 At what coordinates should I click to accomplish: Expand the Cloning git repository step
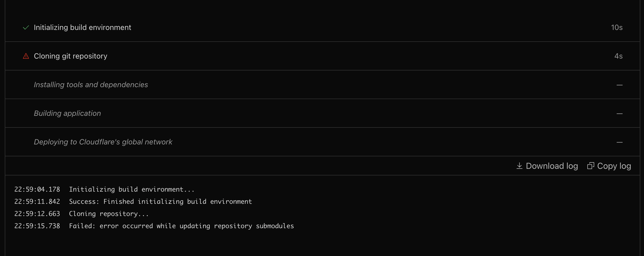point(323,56)
